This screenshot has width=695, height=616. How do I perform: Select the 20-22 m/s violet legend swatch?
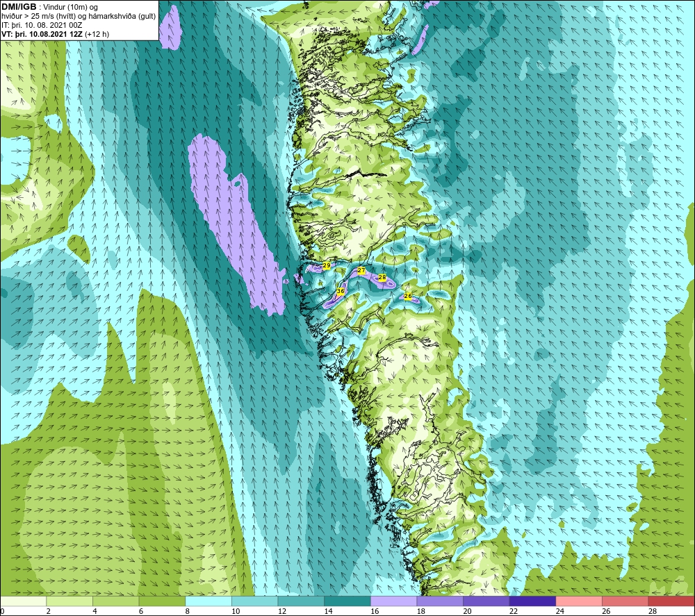pos(486,601)
